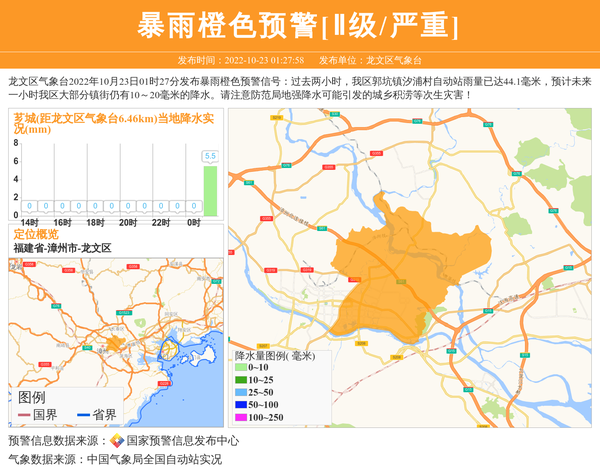Click the 暴雨橙色预警 title banner
This screenshot has height=471, width=600.
point(299,25)
